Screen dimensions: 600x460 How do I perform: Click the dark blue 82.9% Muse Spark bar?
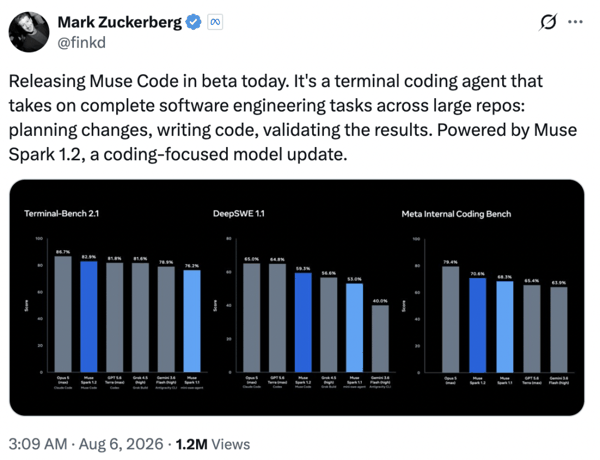[89, 316]
